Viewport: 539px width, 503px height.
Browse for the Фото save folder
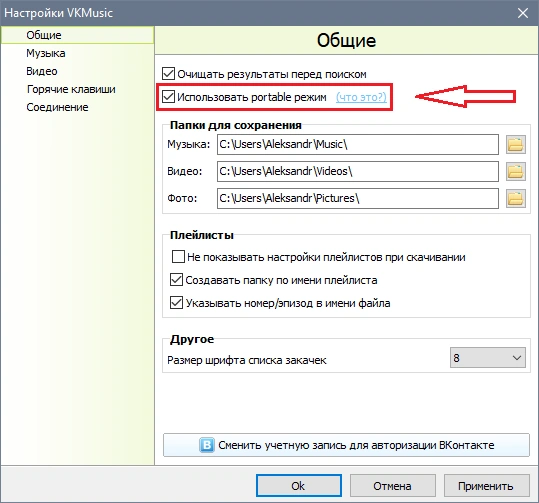pos(516,198)
